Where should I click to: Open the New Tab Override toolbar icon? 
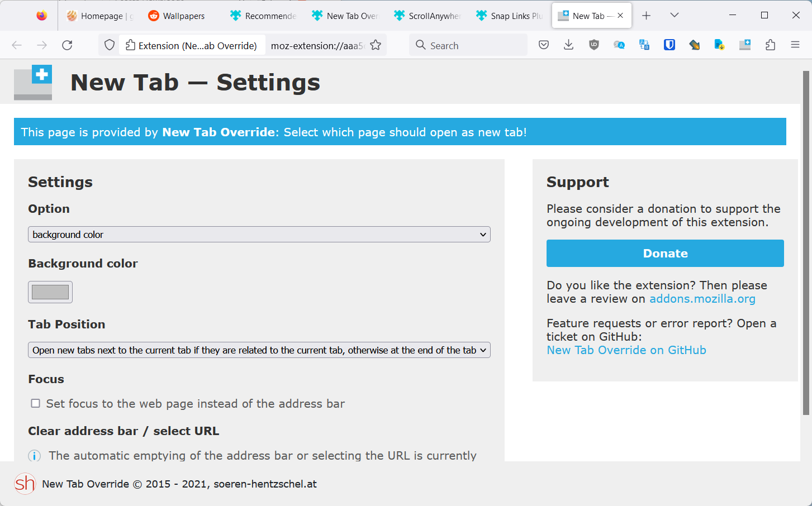[745, 45]
